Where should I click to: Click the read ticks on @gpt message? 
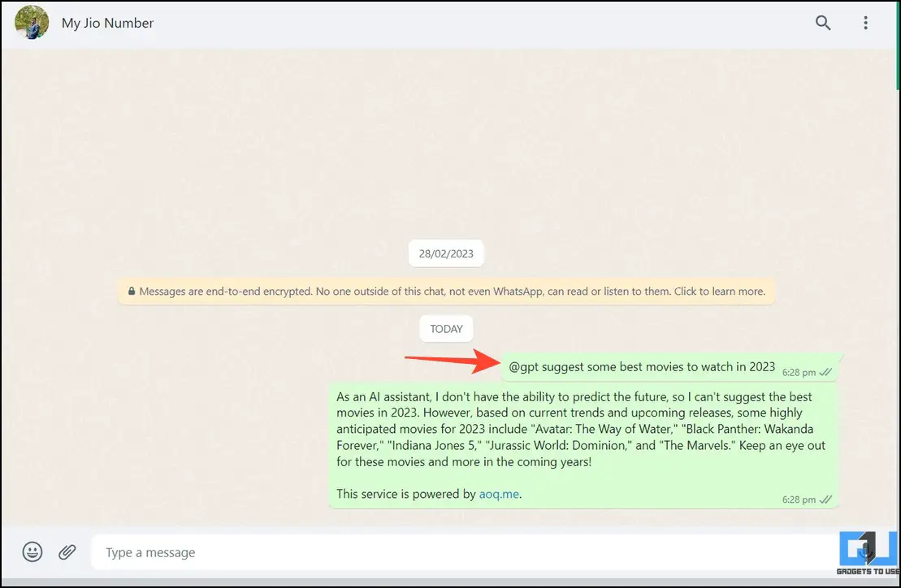(x=825, y=372)
